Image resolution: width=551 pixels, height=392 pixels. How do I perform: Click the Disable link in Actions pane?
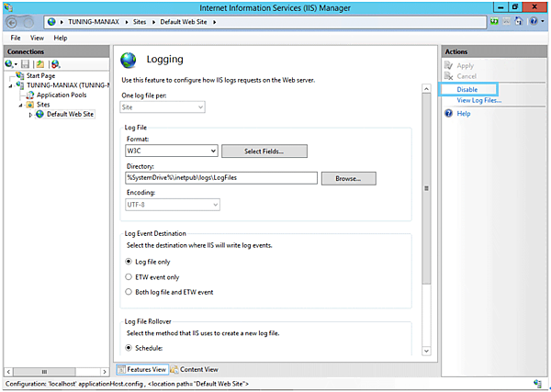click(x=467, y=89)
